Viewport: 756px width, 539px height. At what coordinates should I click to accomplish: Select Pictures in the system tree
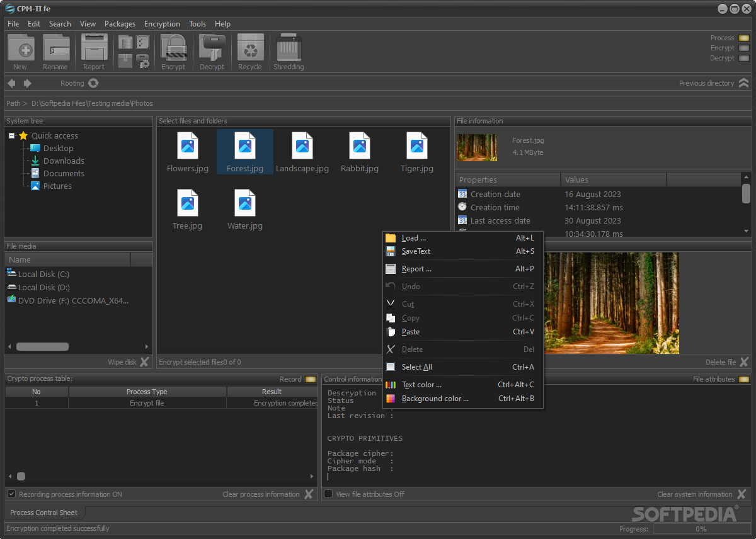[x=57, y=186]
